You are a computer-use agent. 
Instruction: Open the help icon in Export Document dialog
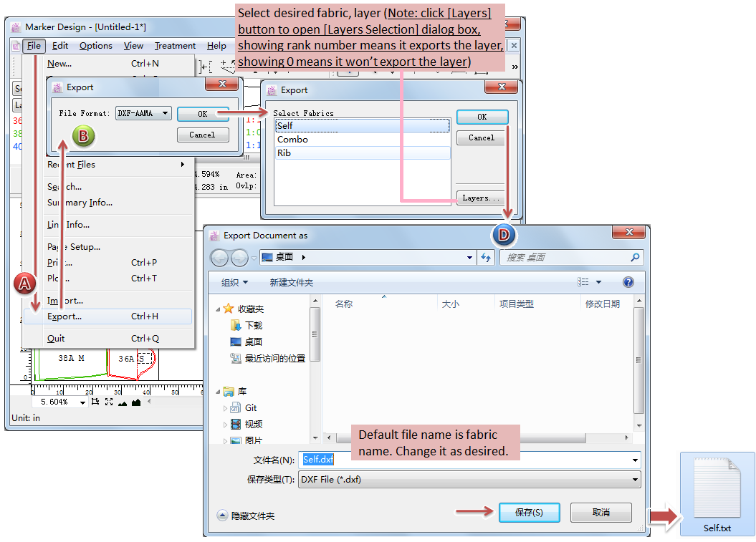pyautogui.click(x=628, y=282)
